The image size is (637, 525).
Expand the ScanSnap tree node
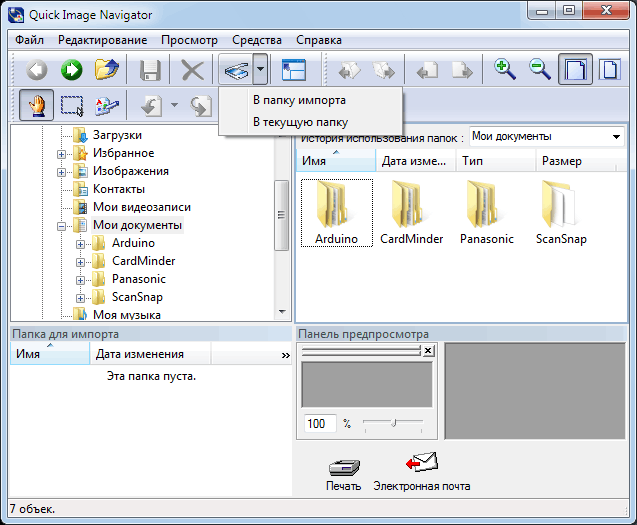(x=80, y=298)
